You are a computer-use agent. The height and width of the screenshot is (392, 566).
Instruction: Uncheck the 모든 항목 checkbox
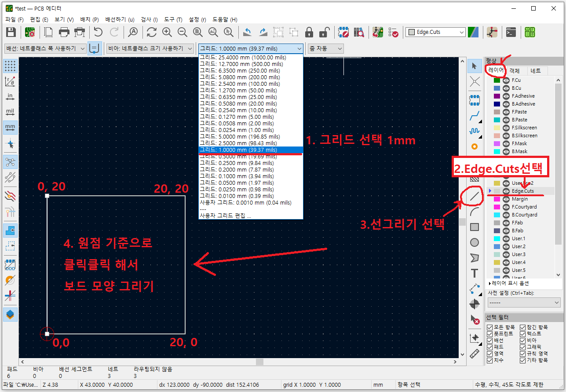coord(490,327)
